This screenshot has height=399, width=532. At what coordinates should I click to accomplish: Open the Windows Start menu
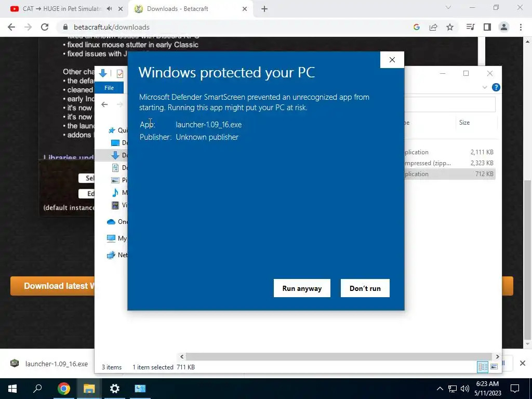(12, 389)
